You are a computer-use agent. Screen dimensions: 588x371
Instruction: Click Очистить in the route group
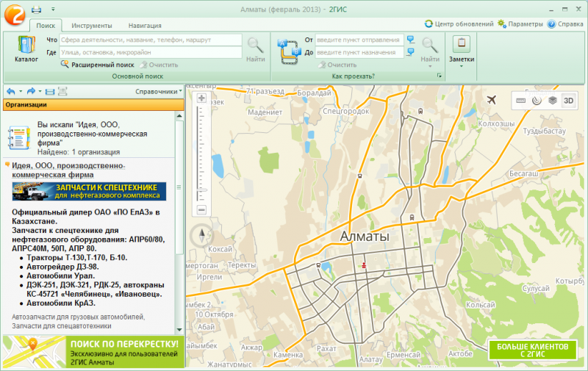tap(337, 65)
